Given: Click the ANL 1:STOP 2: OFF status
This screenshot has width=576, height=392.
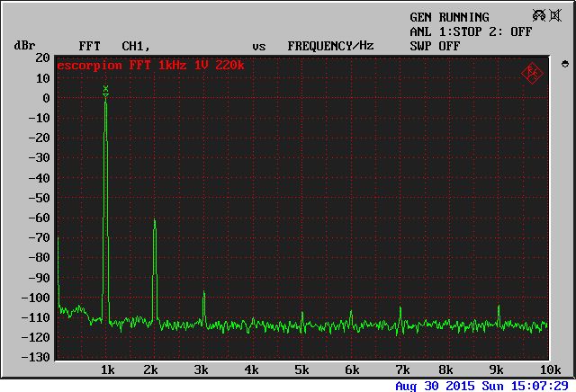Looking at the screenshot, I should coord(471,31).
